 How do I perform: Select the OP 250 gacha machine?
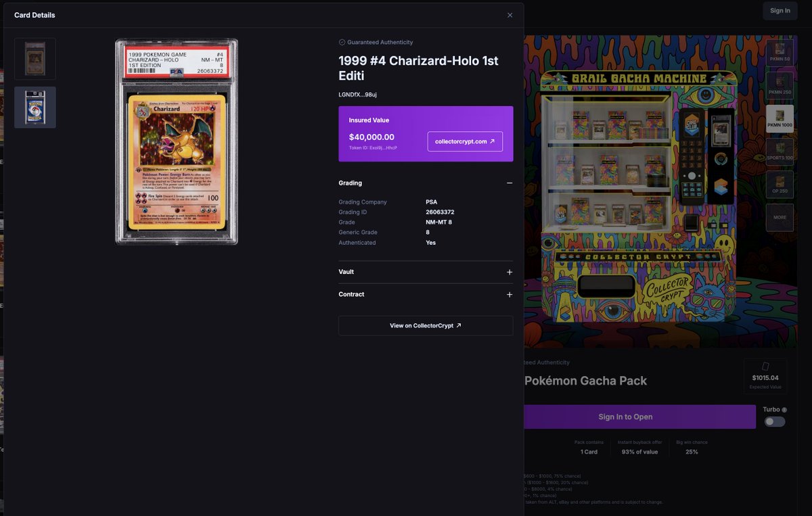(x=780, y=185)
